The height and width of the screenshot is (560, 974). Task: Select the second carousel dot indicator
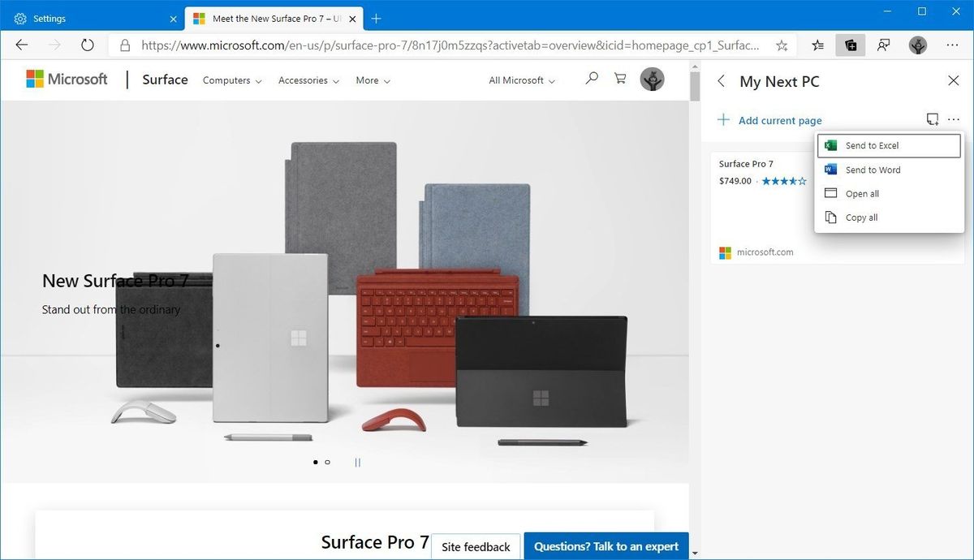coord(327,462)
